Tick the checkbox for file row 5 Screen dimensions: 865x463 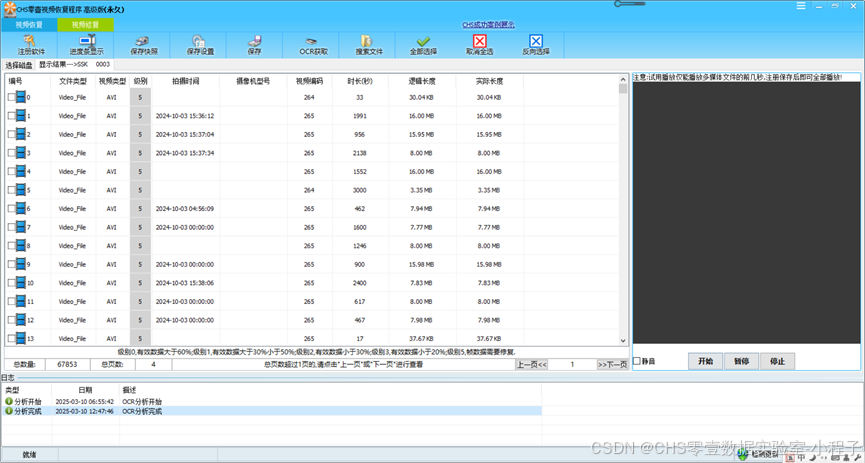12,190
